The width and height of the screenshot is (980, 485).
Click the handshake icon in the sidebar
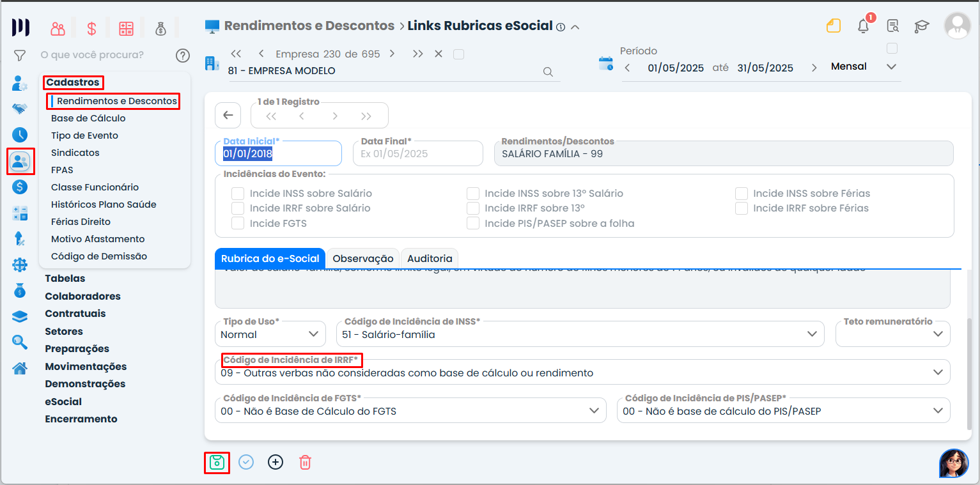click(x=20, y=109)
